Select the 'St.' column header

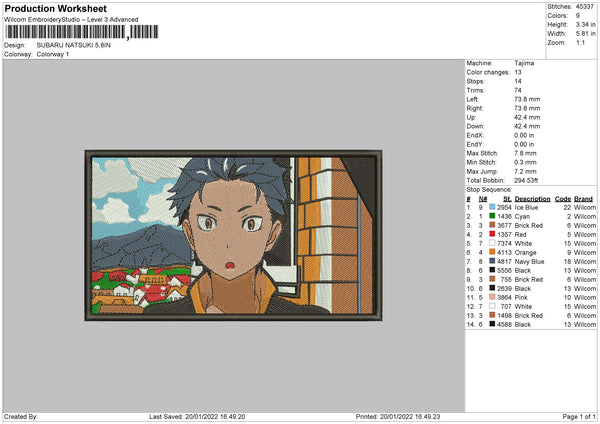507,199
